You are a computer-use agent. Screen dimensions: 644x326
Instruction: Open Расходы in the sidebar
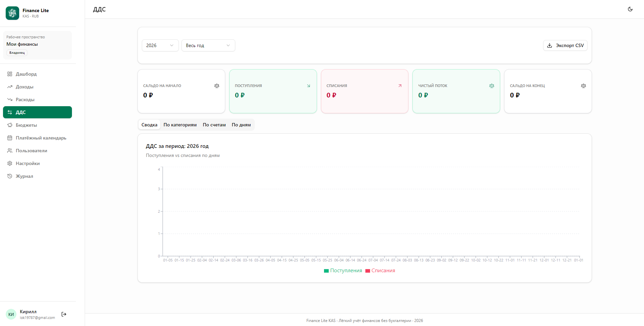click(37, 99)
